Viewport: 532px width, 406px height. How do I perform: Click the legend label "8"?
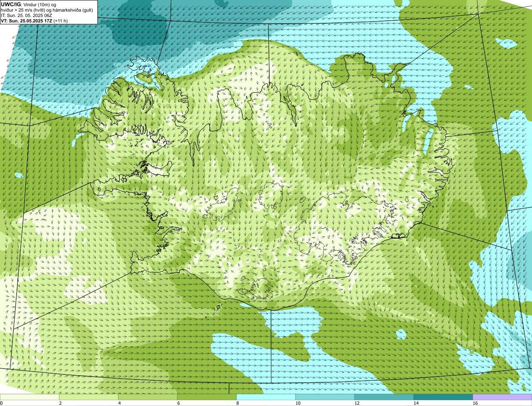point(237,403)
